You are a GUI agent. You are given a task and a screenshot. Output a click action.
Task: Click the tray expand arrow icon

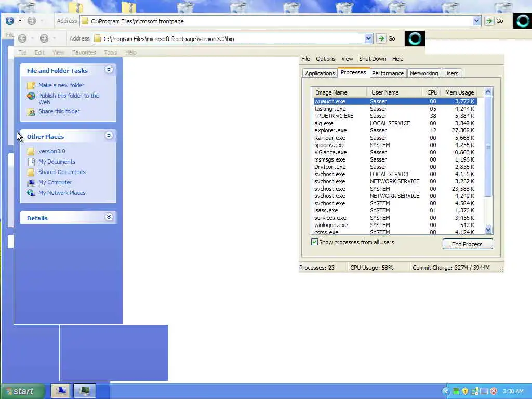coord(446,391)
